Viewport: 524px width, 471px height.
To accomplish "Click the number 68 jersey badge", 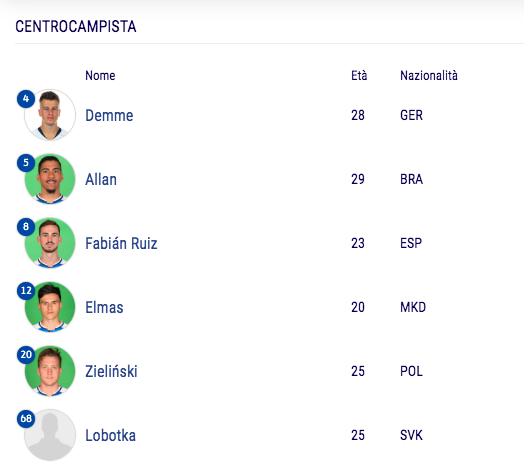I will coord(26,419).
